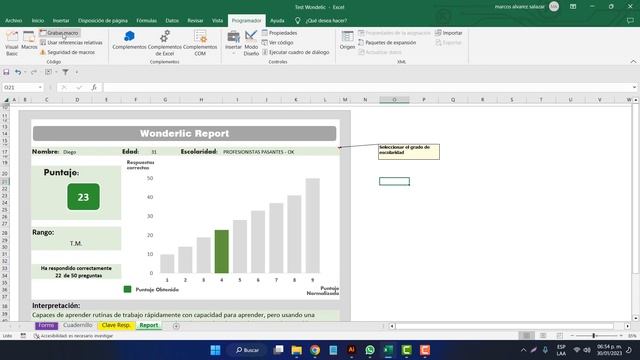This screenshot has height=360, width=640.
Task: Toggle Modo Diseño
Action: [251, 43]
